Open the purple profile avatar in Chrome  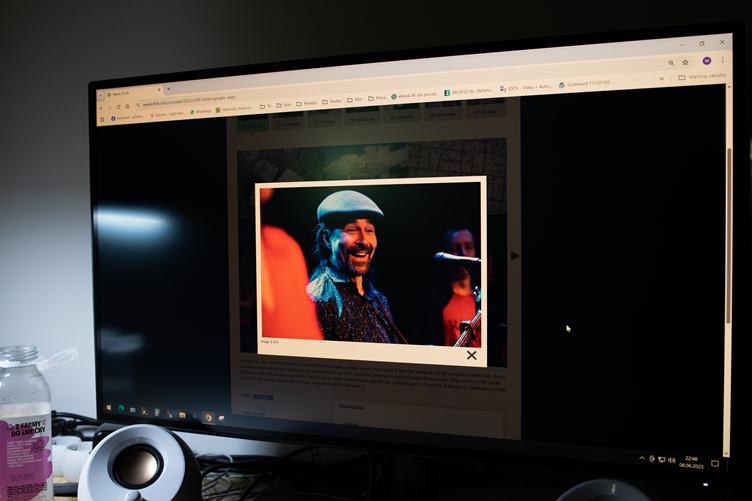point(706,61)
